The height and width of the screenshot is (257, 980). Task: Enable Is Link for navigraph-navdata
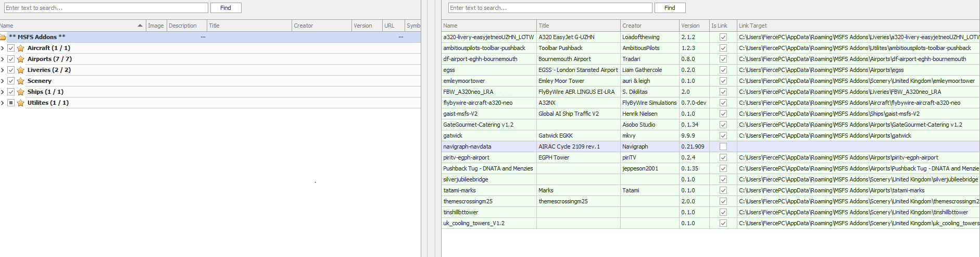723,146
